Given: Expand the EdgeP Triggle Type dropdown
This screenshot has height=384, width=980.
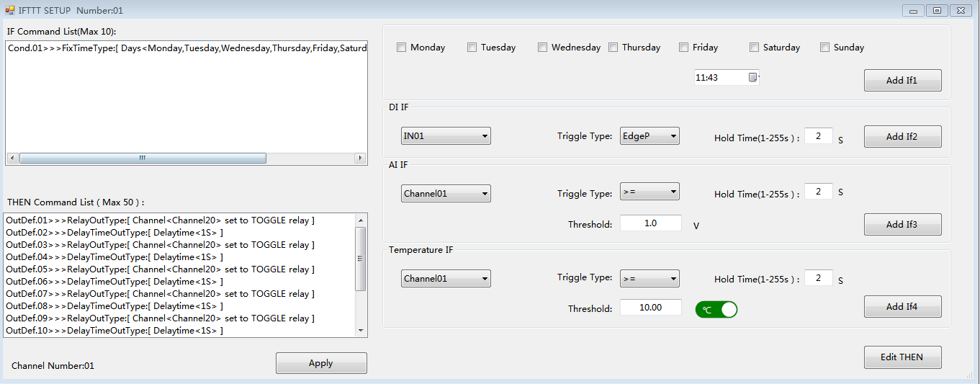Looking at the screenshot, I should 649,136.
